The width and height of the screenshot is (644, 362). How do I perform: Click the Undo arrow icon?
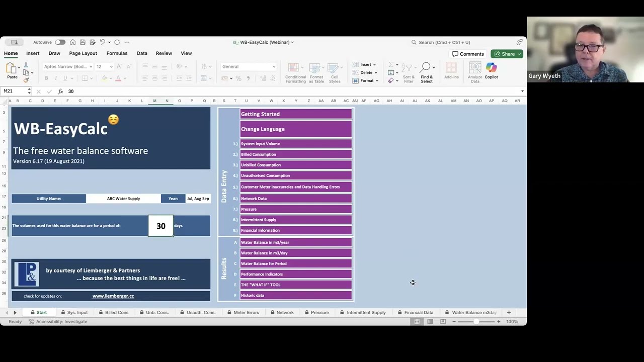click(102, 42)
